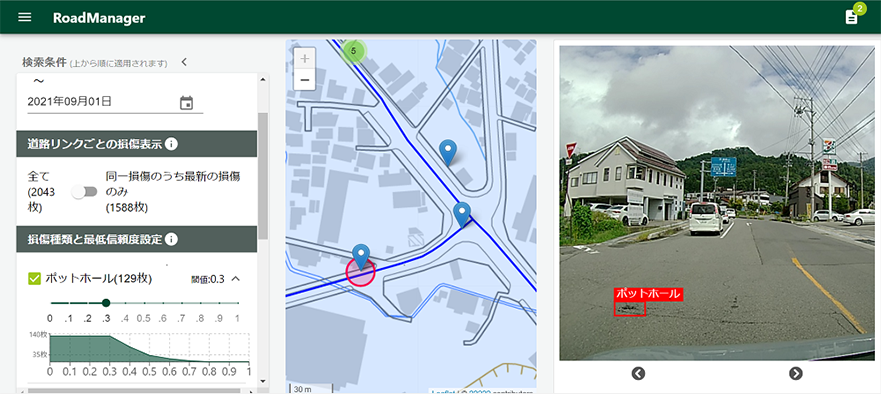Uncheck the ポットホール checkbox

click(x=34, y=278)
